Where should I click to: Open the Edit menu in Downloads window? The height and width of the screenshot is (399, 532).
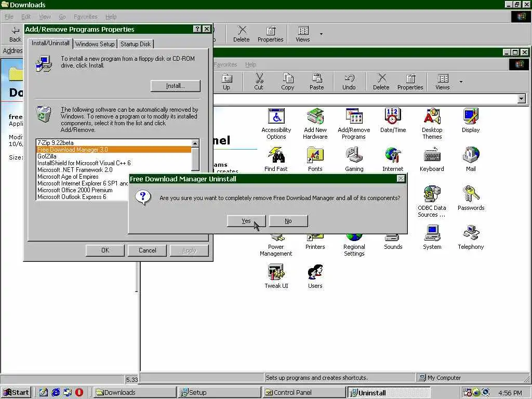(x=26, y=17)
